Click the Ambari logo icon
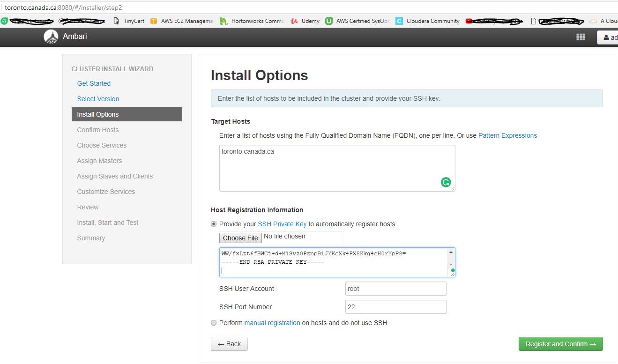This screenshot has height=364, width=618. [51, 37]
